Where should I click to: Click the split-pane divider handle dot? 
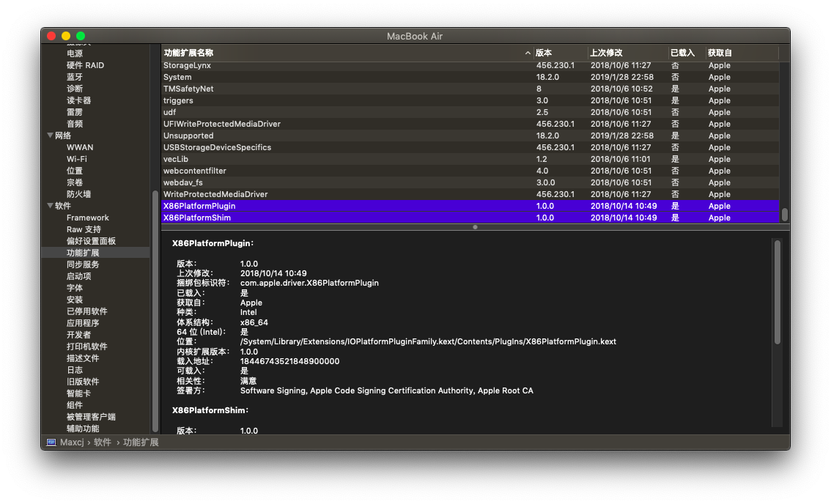coord(475,227)
